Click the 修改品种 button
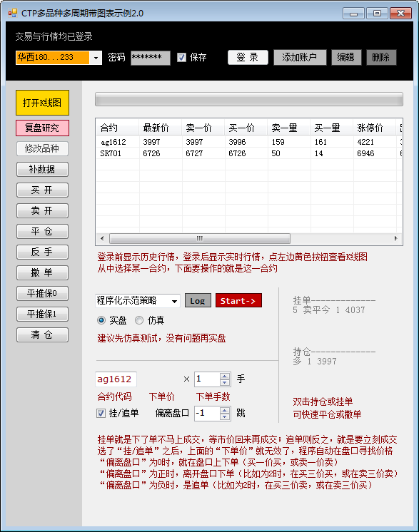 42,148
